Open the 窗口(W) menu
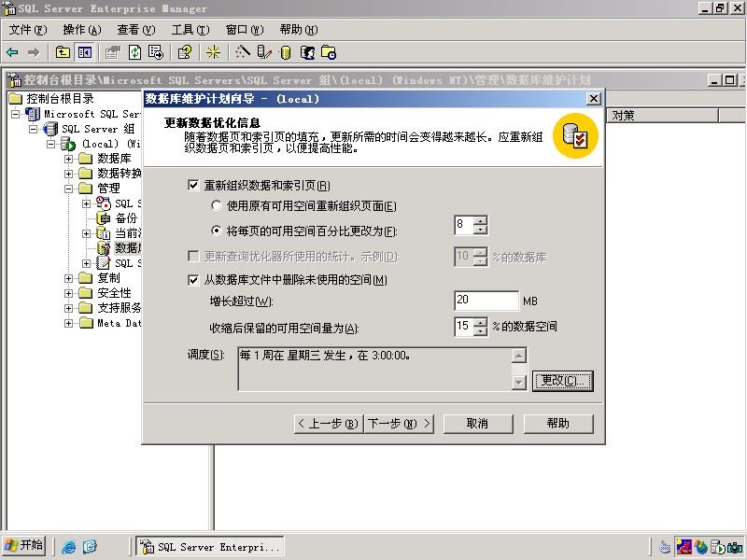The width and height of the screenshot is (747, 560). pyautogui.click(x=245, y=30)
